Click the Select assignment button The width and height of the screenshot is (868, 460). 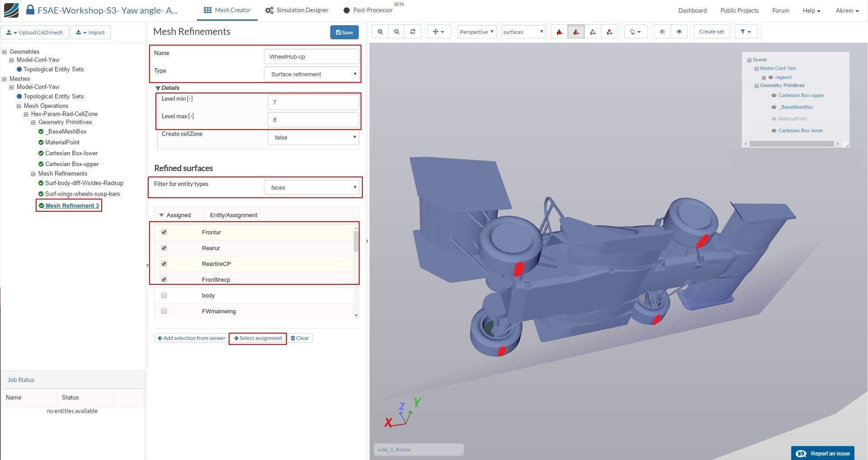[258, 338]
